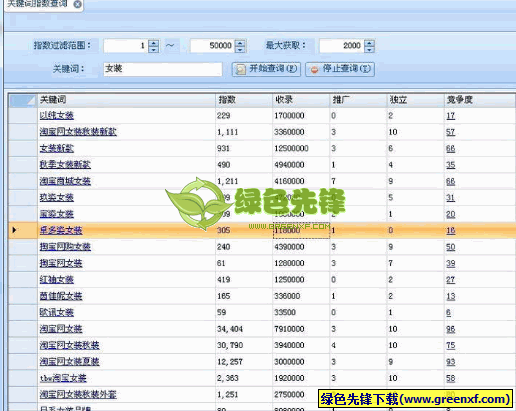This screenshot has height=411, width=516.
Task: Click the current-row arrow indicator
Action: coord(14,230)
